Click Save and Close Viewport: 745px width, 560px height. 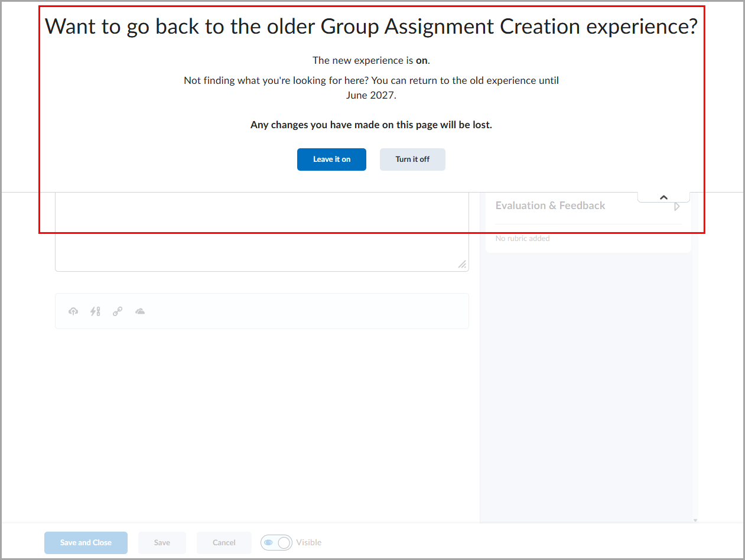pyautogui.click(x=86, y=542)
